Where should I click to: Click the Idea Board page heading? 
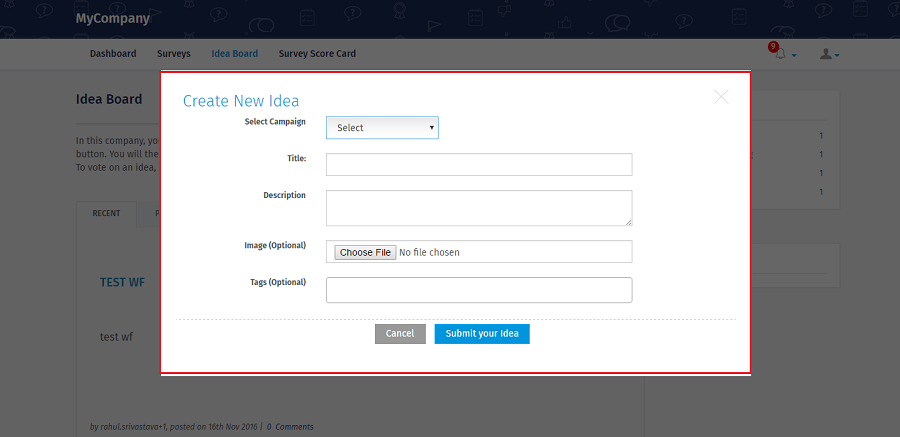point(109,99)
